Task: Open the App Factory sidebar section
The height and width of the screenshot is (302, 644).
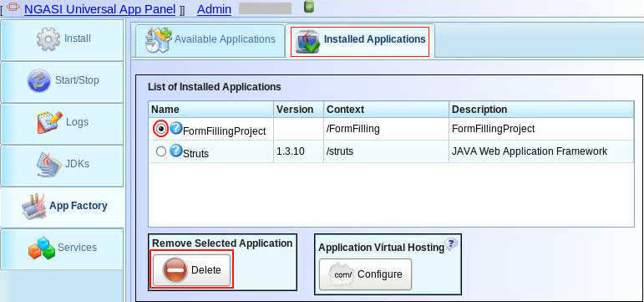Action: point(62,207)
